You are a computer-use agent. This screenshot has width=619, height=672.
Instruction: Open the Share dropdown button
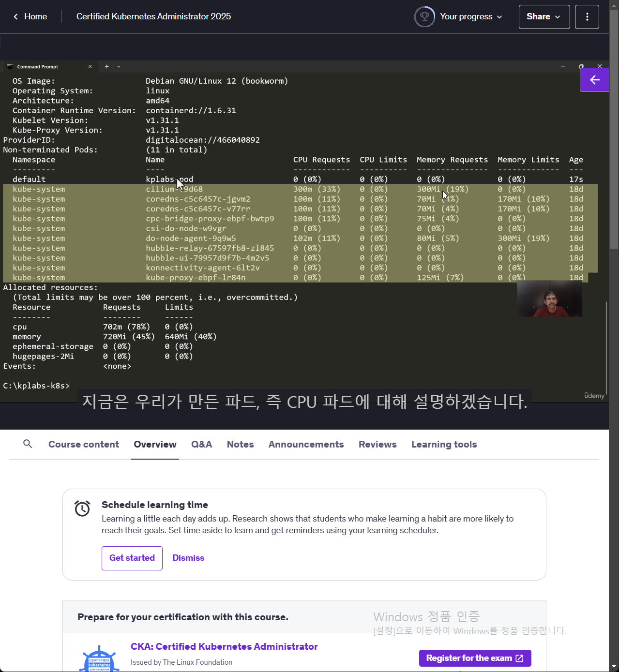(544, 17)
